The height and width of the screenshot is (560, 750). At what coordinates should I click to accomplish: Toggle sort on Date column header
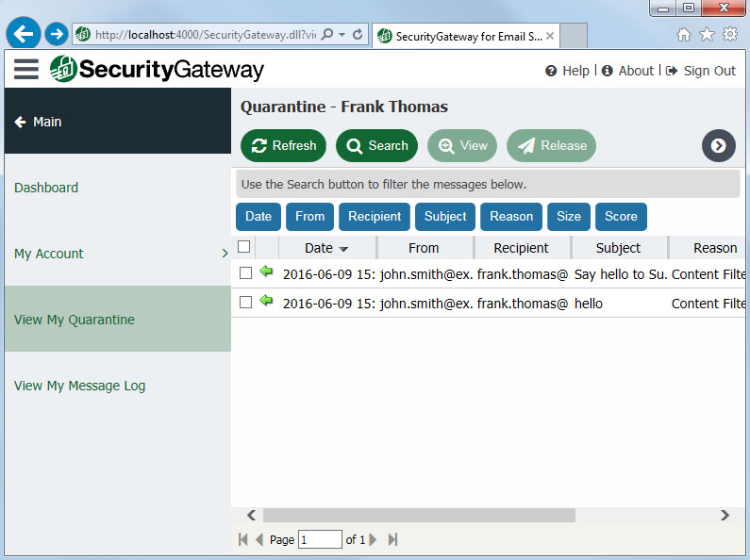pyautogui.click(x=326, y=248)
